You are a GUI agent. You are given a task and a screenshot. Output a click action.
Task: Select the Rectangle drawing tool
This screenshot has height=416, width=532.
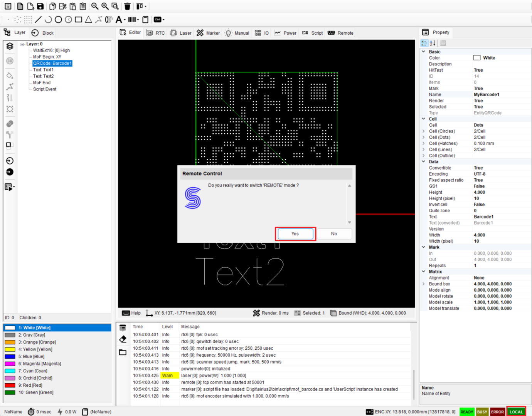78,19
